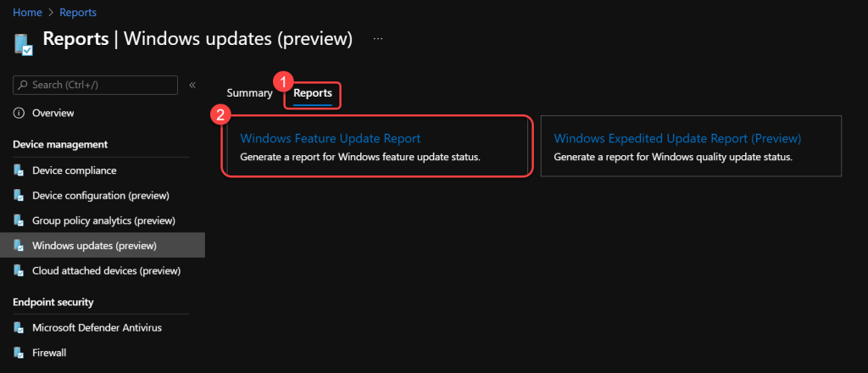
Task: Click the Overview info icon
Action: (x=19, y=113)
